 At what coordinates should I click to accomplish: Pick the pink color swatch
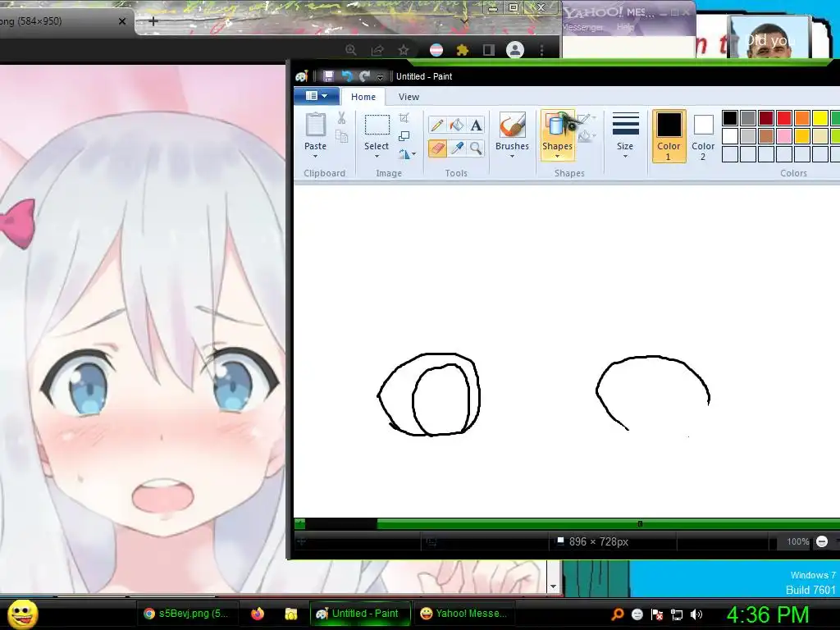coord(783,136)
